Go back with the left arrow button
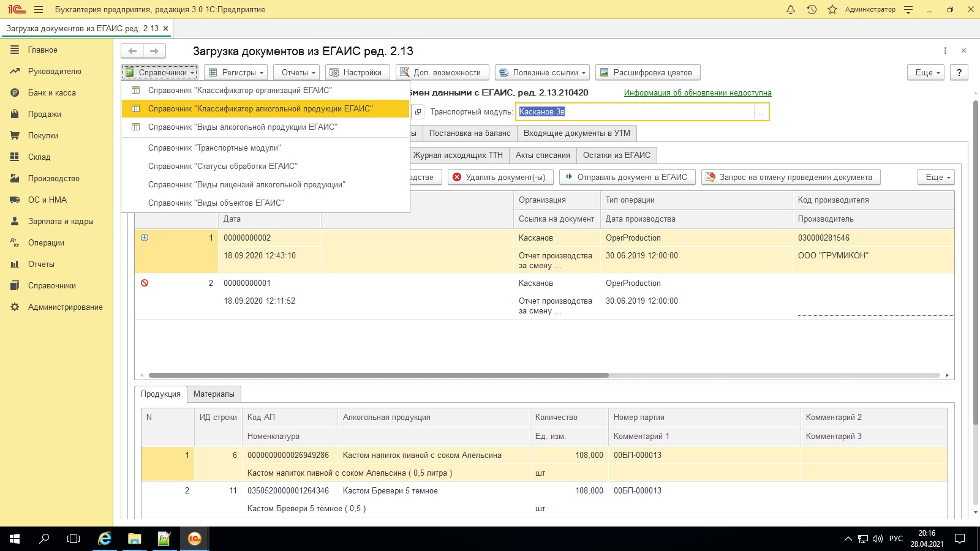The height and width of the screenshot is (551, 980). point(132,51)
